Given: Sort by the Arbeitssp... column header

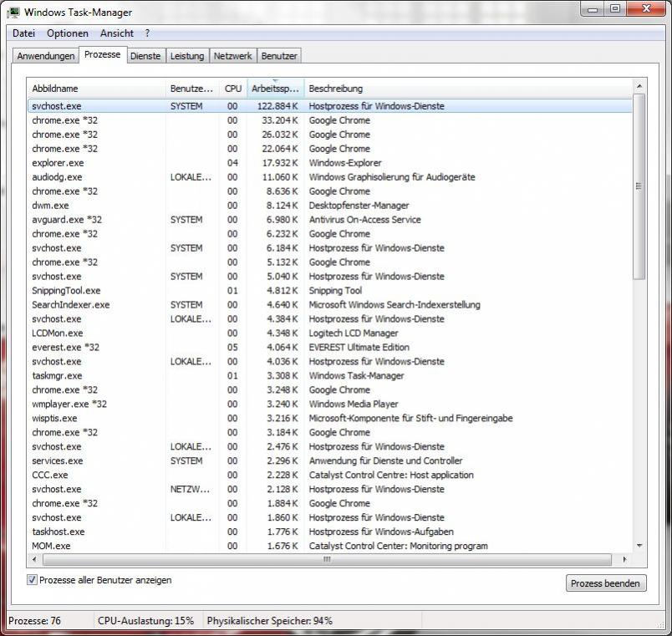Looking at the screenshot, I should pos(276,89).
